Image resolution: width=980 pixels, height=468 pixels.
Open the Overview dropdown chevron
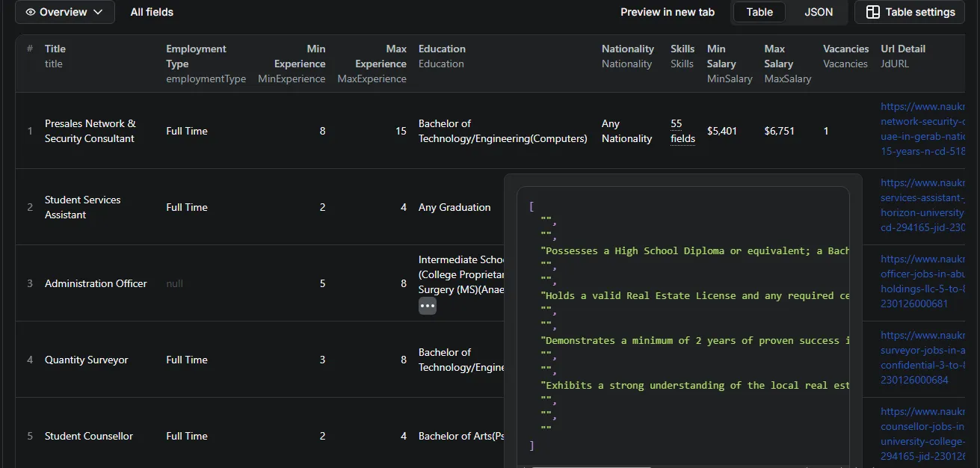(x=99, y=12)
